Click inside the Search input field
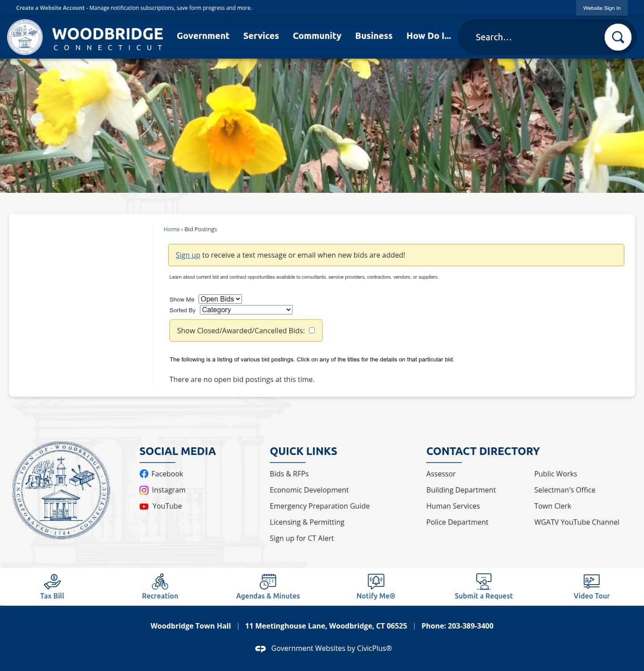 528,37
